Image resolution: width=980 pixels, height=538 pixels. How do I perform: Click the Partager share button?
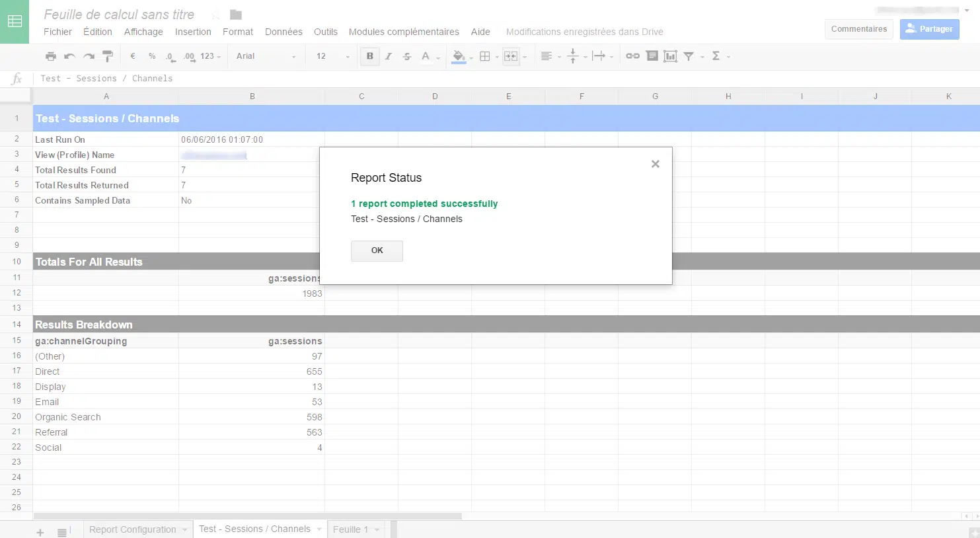(x=929, y=29)
